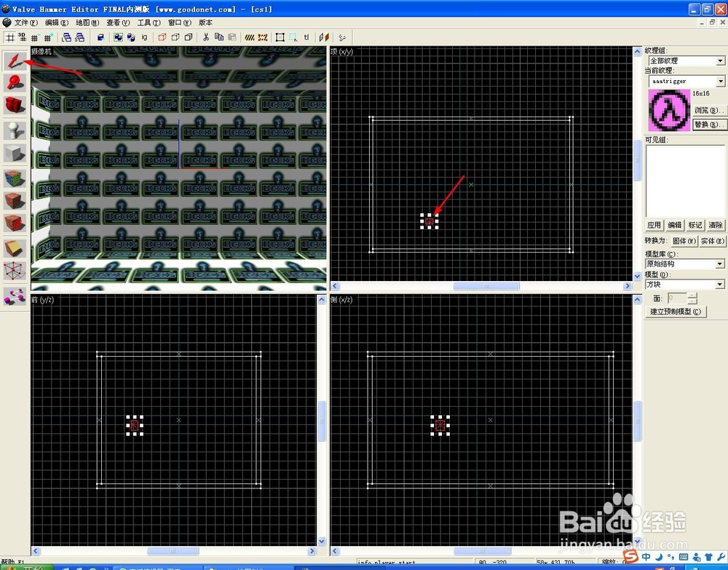Select the Entity light bulb tool
This screenshot has width=728, height=570.
[x=15, y=130]
